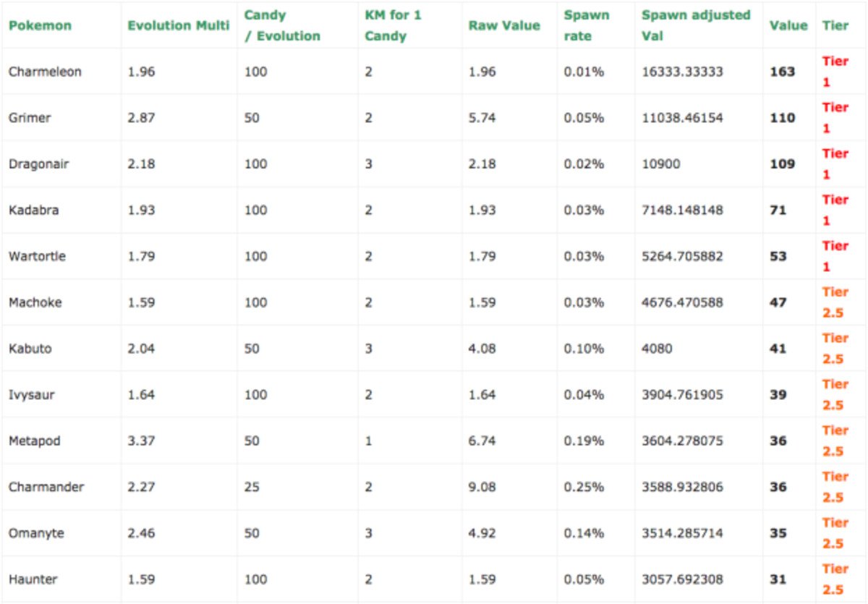Click the Spawn rate column header
Image resolution: width=868 pixels, height=604 pixels.
(587, 25)
